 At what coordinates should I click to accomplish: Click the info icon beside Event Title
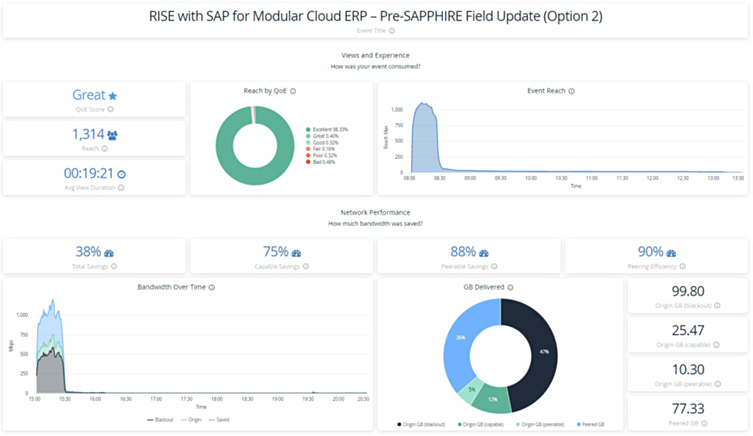click(392, 31)
